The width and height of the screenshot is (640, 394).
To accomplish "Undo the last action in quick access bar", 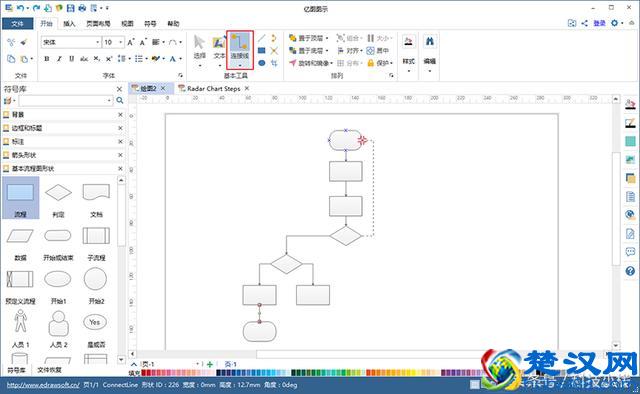I will pos(20,8).
